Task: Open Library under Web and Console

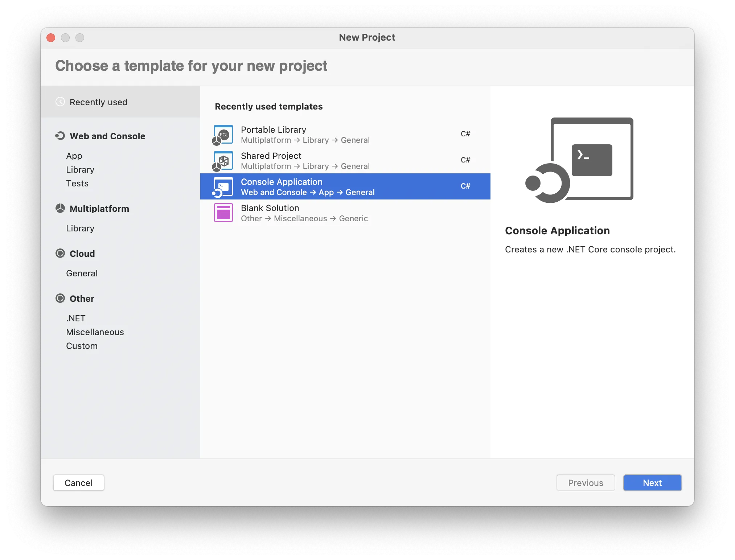Action: (x=80, y=170)
